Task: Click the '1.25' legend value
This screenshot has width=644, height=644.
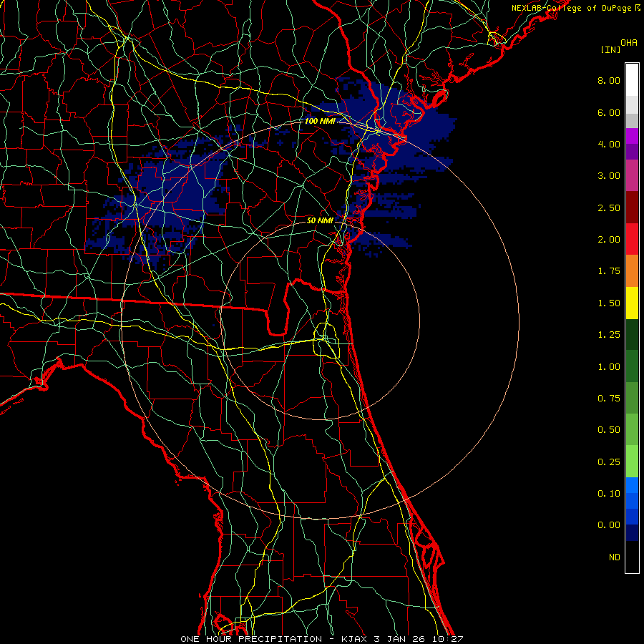Action: [x=609, y=335]
